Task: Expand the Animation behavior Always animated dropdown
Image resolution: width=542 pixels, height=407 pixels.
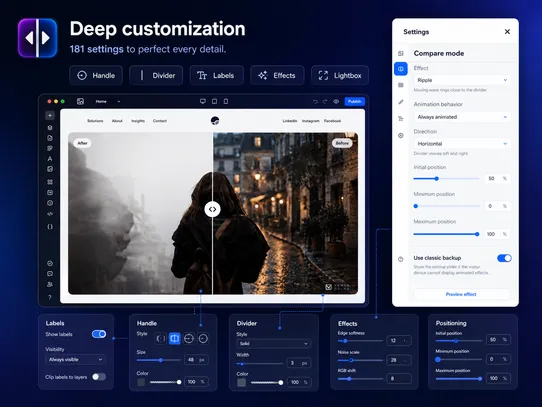Action: coord(462,117)
